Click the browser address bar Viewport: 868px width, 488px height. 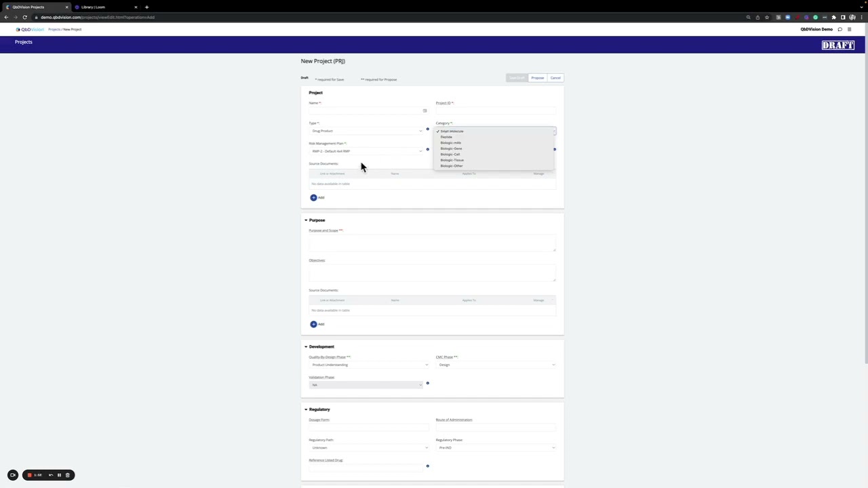point(387,17)
